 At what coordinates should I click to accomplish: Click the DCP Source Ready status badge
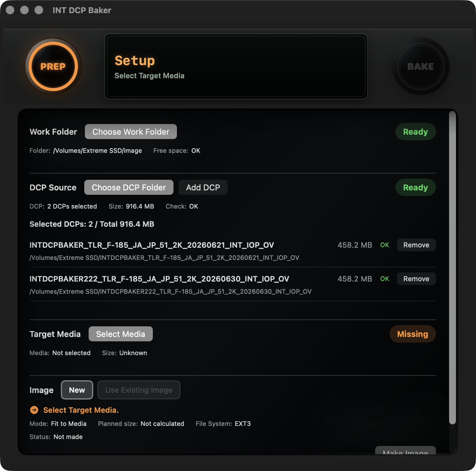(x=416, y=187)
